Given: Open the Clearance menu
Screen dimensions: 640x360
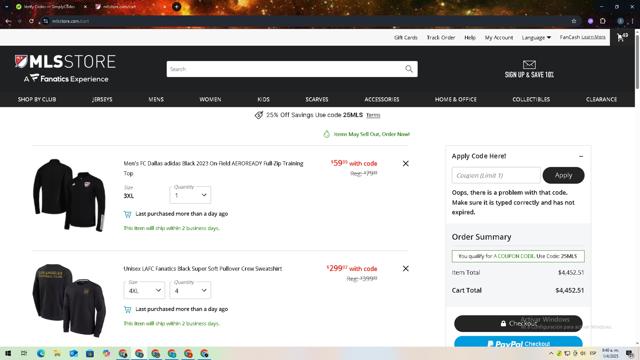Looking at the screenshot, I should tap(601, 99).
